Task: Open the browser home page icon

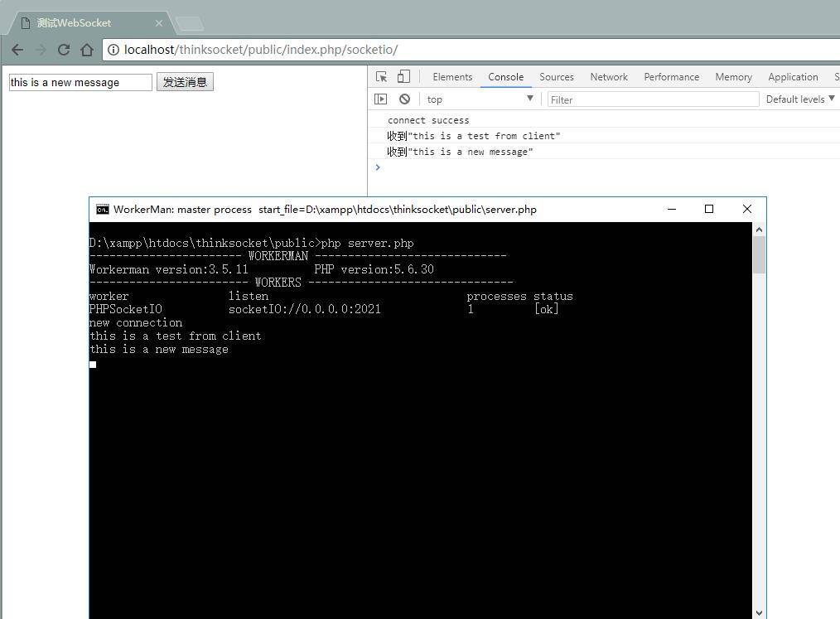Action: [87, 50]
